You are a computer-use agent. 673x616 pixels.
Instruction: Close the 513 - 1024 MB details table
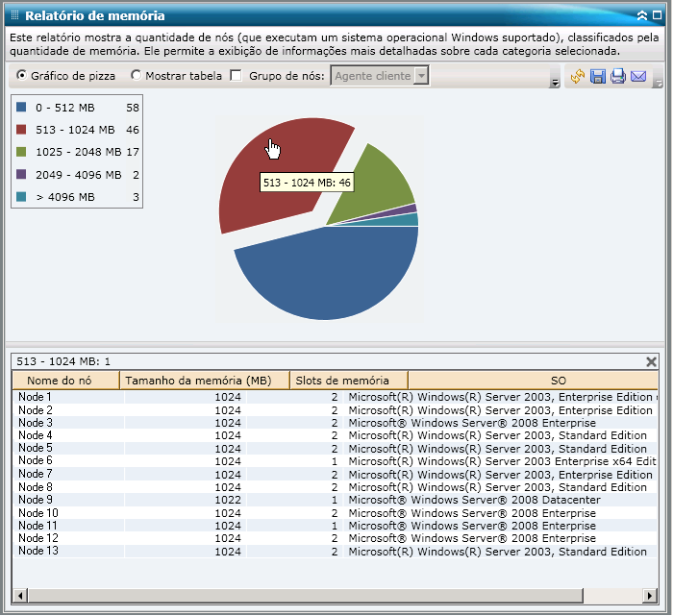(x=651, y=361)
